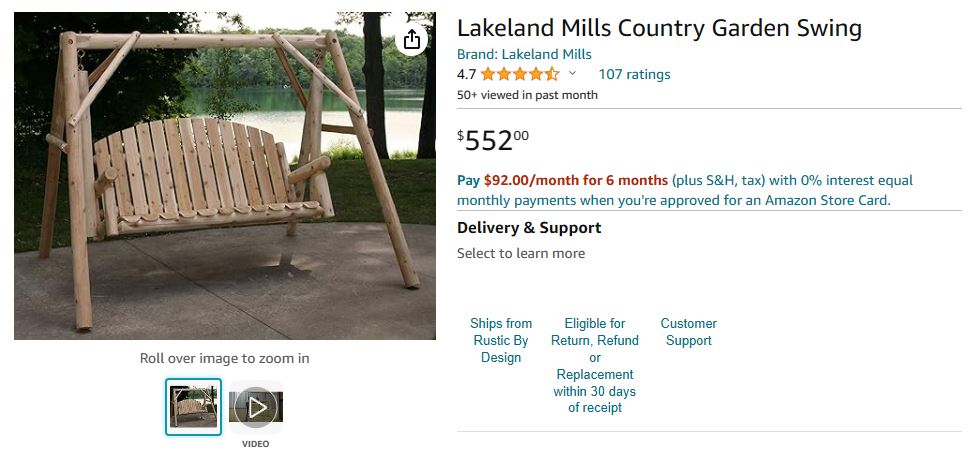
Task: Open Ships from Rustic By Design info
Action: click(501, 340)
